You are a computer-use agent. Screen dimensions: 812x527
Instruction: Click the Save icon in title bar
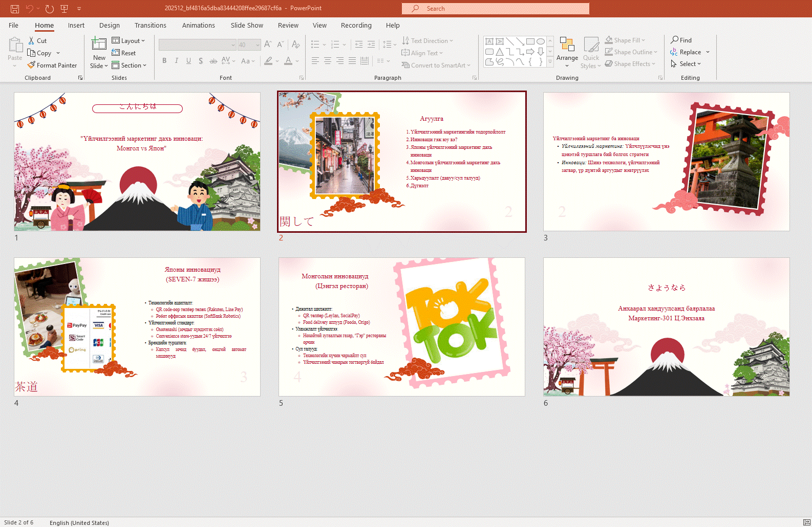15,9
